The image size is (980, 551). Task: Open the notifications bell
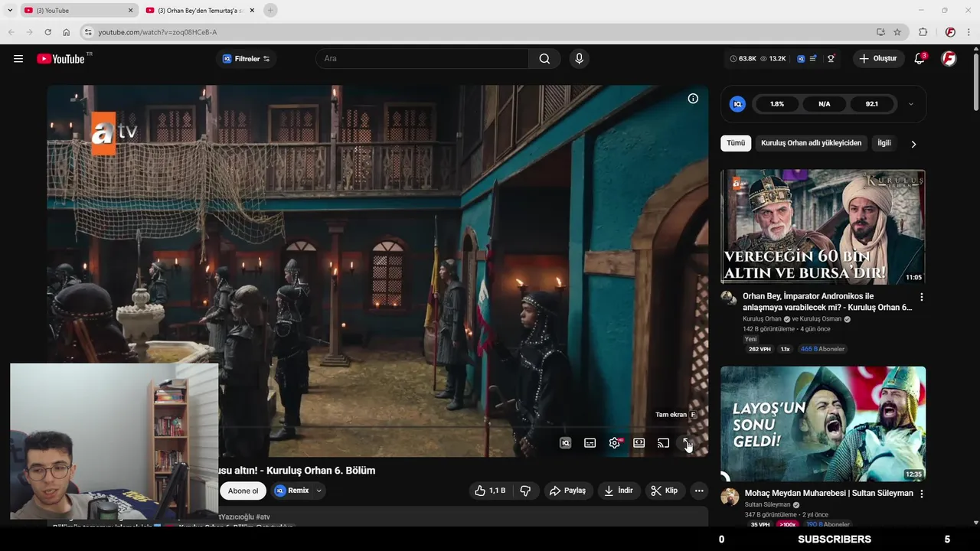pos(920,59)
